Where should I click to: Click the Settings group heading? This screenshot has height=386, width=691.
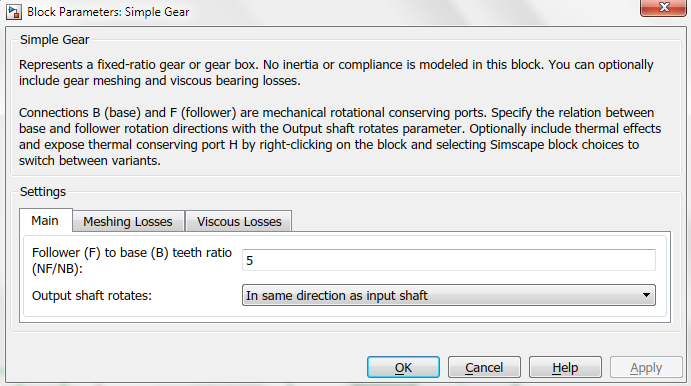pyautogui.click(x=43, y=192)
